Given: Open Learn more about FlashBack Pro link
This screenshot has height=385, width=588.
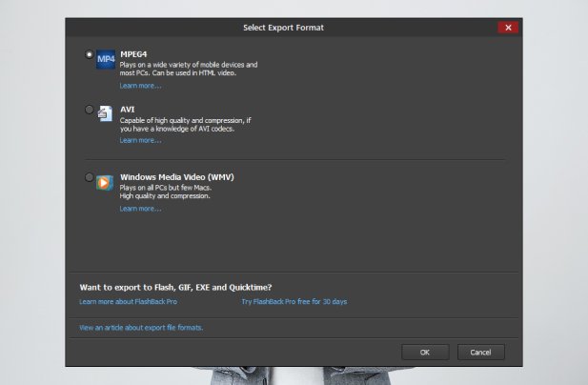Looking at the screenshot, I should click(x=129, y=302).
